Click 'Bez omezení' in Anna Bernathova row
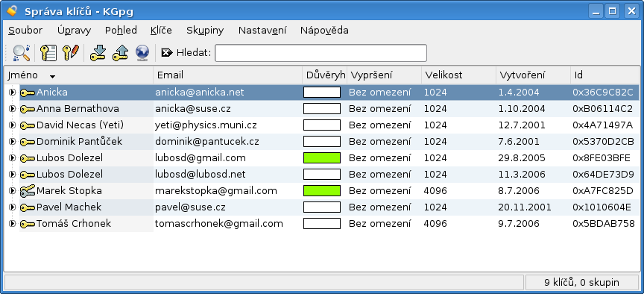 pos(380,109)
